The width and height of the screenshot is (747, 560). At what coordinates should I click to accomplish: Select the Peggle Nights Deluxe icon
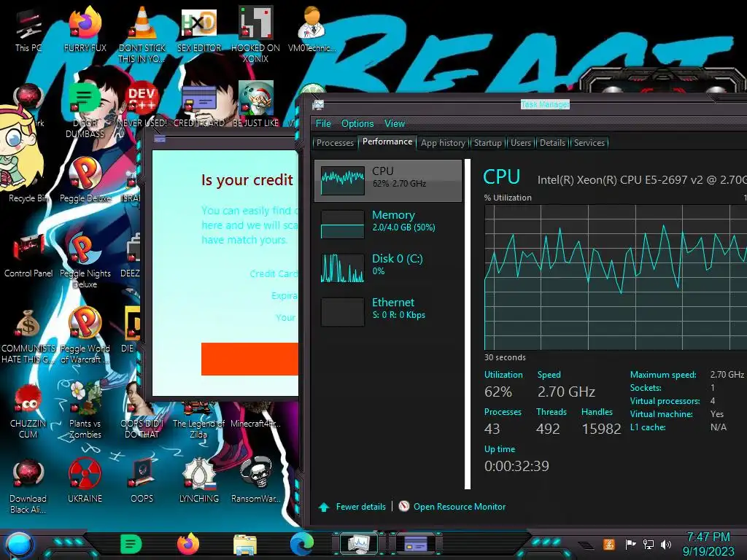pos(85,260)
